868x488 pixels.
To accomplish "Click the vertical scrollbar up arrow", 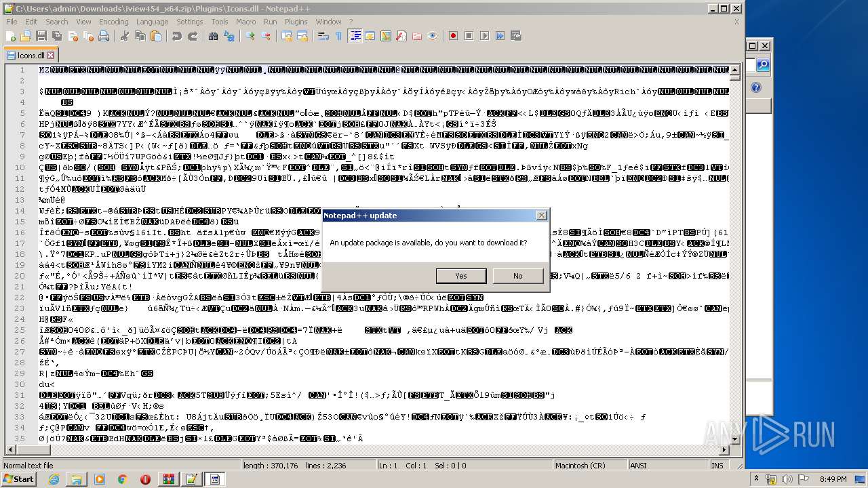I will tap(734, 70).
